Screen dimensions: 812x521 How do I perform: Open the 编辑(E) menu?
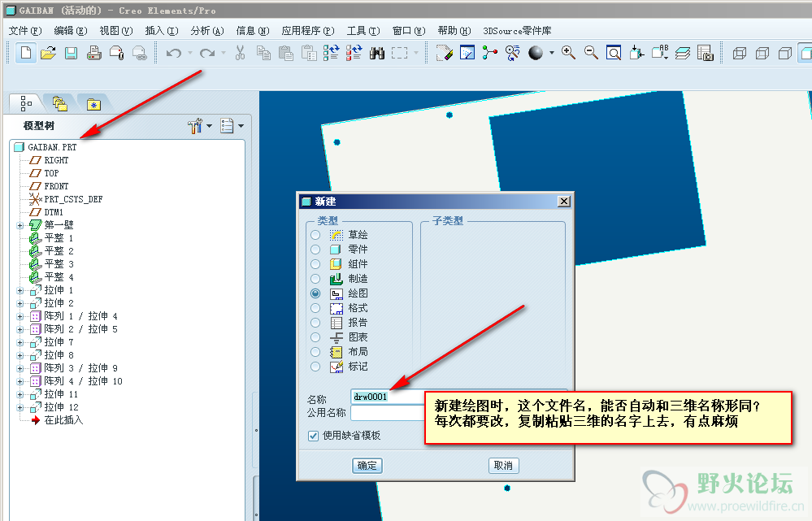point(71,31)
